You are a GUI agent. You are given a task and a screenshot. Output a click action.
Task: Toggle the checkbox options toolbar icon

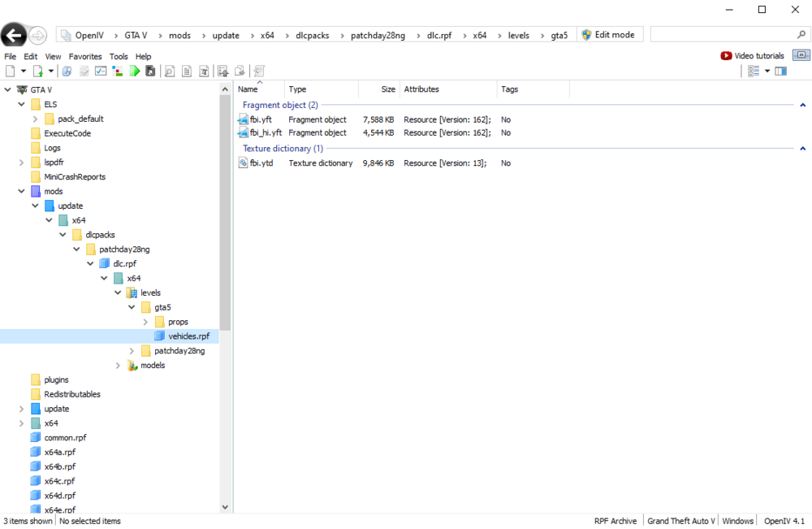(x=100, y=71)
